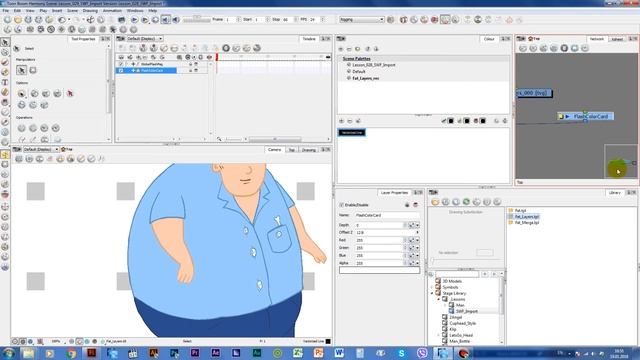The image size is (640, 360).
Task: Open the Scene menu
Action: (72, 11)
